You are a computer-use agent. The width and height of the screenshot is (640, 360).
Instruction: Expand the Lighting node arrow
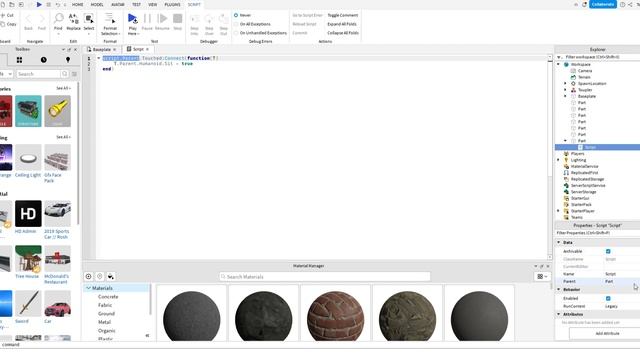(559, 160)
